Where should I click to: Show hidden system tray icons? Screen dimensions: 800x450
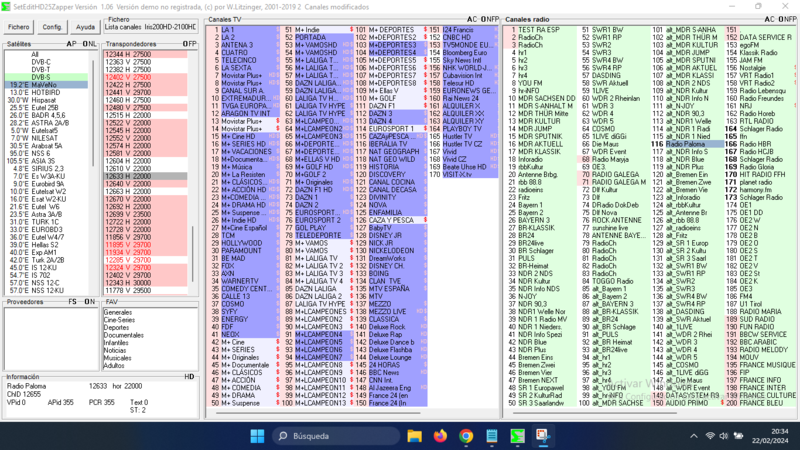coord(693,436)
